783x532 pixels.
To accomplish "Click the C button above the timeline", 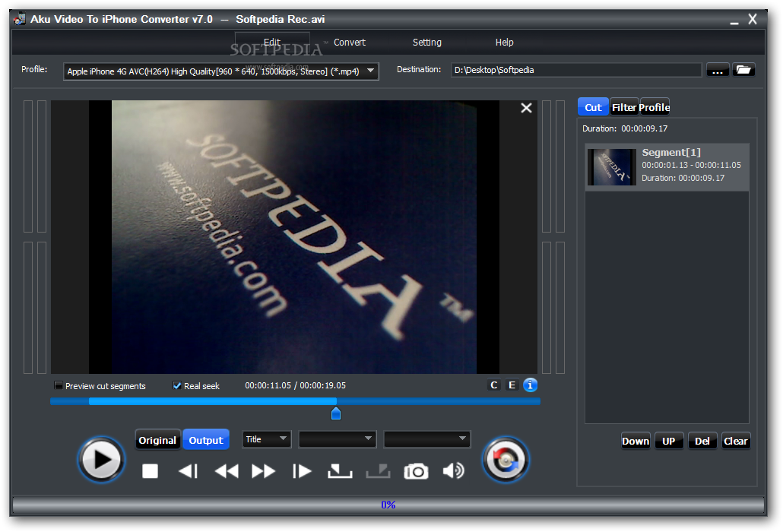I will coord(494,385).
